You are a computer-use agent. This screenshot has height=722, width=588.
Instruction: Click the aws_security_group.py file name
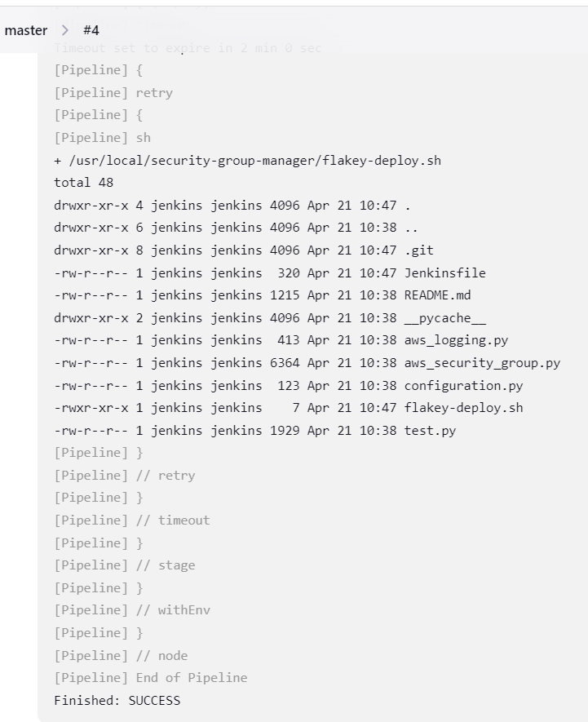(x=482, y=363)
